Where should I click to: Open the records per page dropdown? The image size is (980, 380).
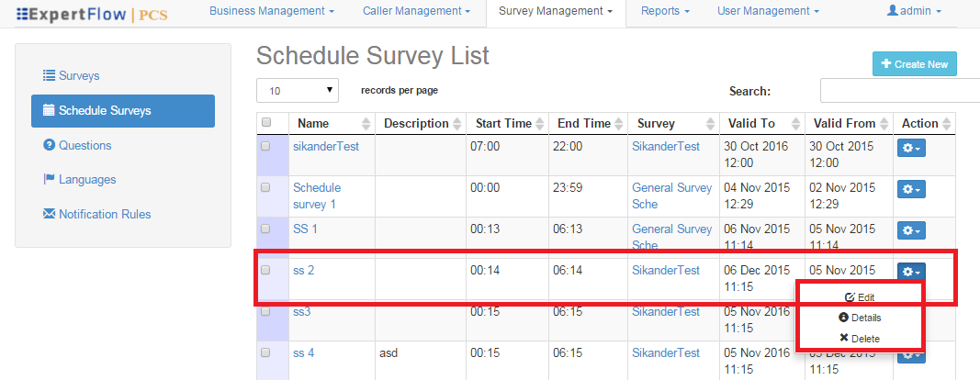298,91
